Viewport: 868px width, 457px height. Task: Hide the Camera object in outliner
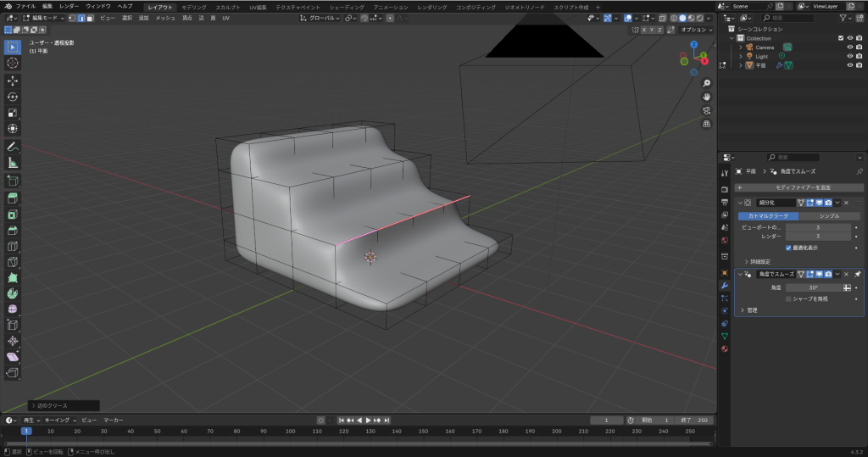tap(849, 47)
